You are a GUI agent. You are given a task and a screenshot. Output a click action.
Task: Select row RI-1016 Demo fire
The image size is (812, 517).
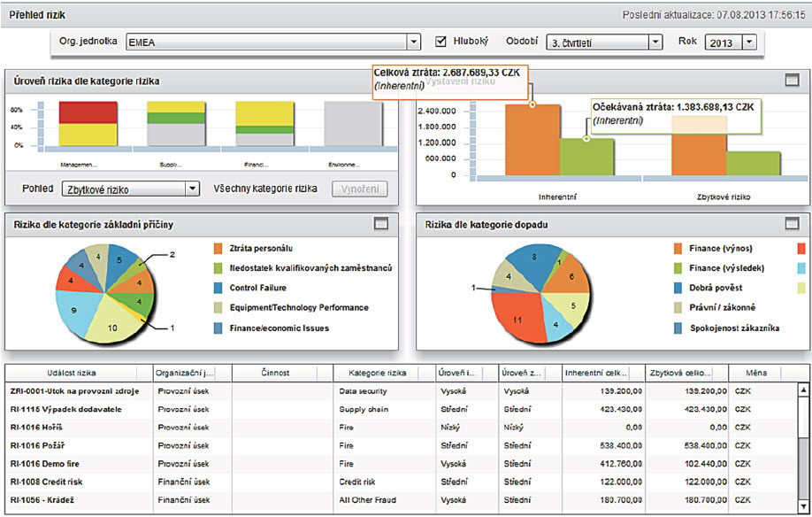point(402,464)
